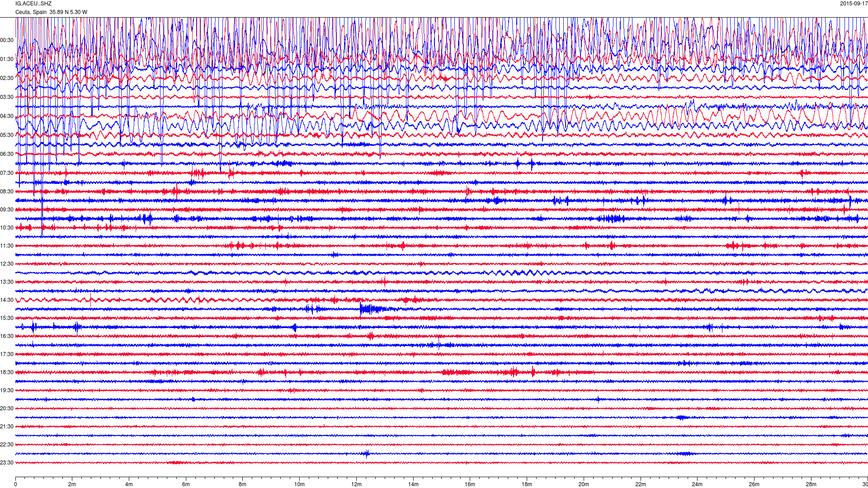The image size is (868, 488).
Task: Click the 26m axis tick label
Action: (754, 484)
